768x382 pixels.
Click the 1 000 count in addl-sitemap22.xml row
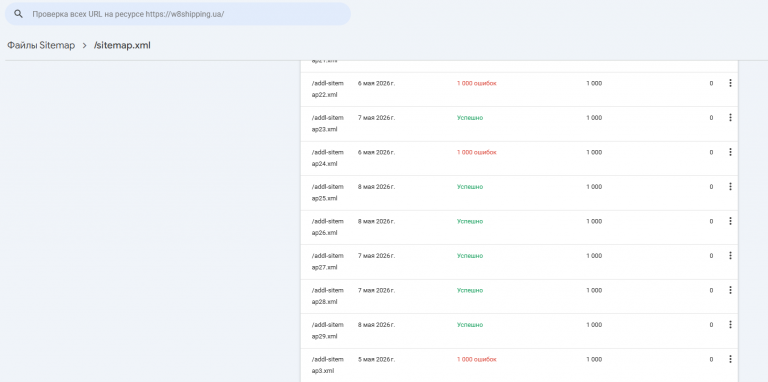(594, 83)
